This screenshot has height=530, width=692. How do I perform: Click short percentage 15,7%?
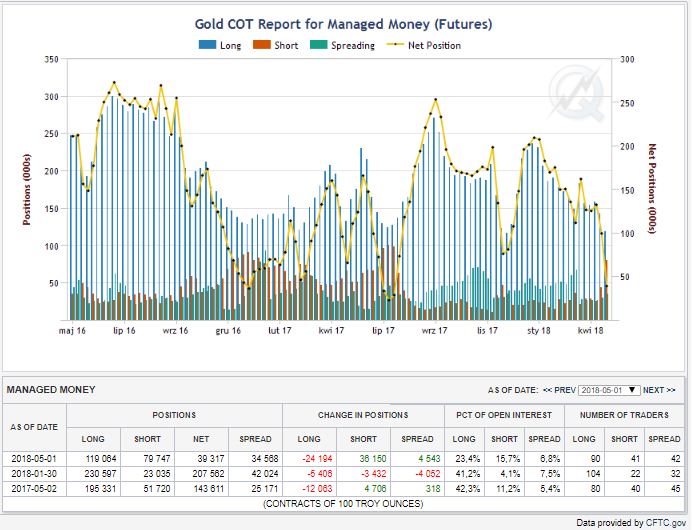click(x=506, y=459)
